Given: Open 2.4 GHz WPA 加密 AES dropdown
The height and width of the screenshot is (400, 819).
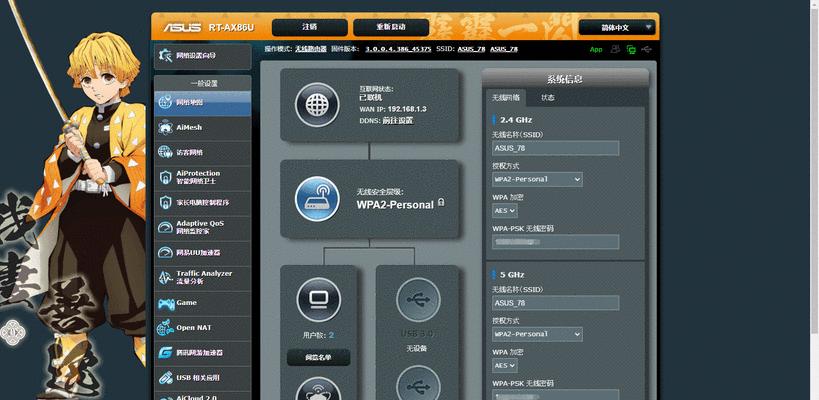Looking at the screenshot, I should tap(505, 210).
